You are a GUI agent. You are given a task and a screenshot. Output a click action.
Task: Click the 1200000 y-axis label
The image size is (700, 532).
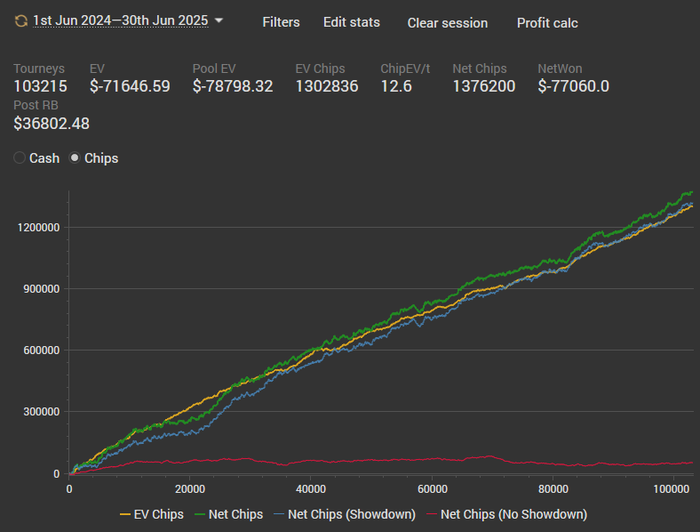pyautogui.click(x=38, y=228)
